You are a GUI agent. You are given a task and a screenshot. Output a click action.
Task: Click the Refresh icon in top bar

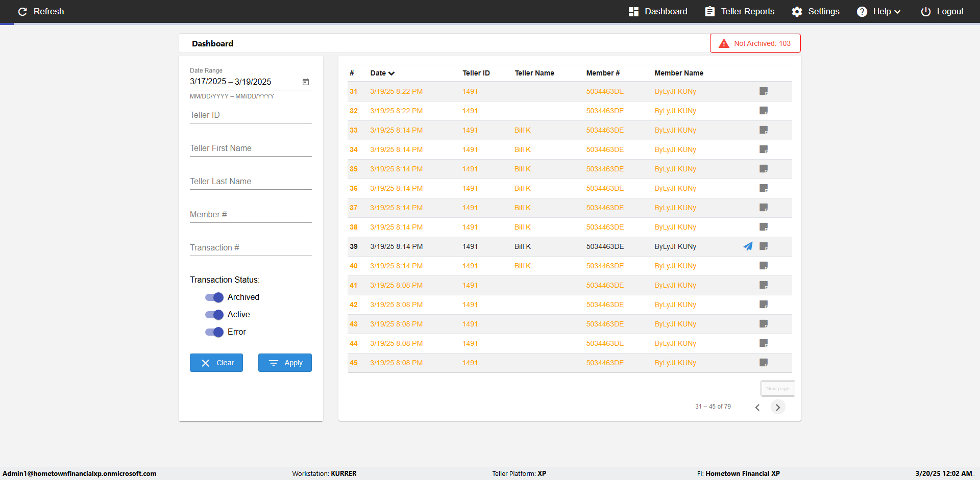click(22, 11)
